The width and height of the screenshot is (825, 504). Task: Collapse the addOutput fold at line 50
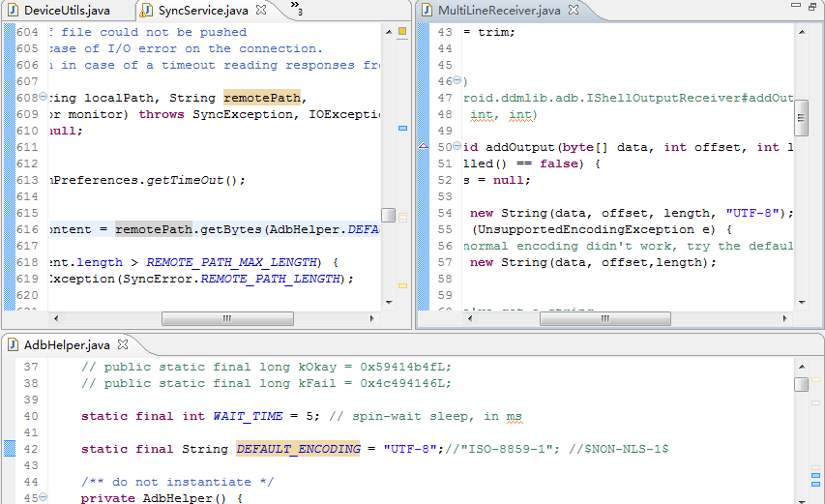458,148
